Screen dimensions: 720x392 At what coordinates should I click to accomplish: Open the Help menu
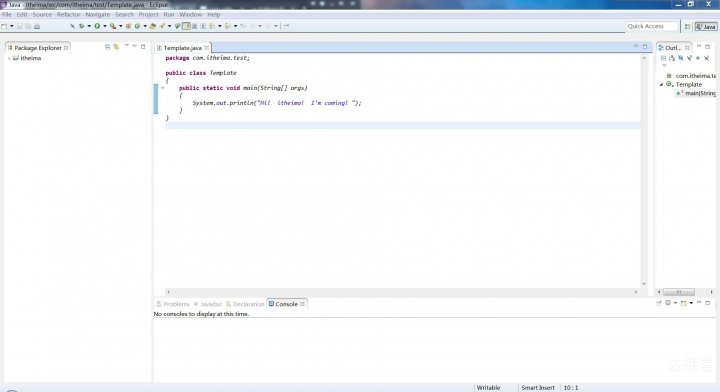(x=214, y=15)
